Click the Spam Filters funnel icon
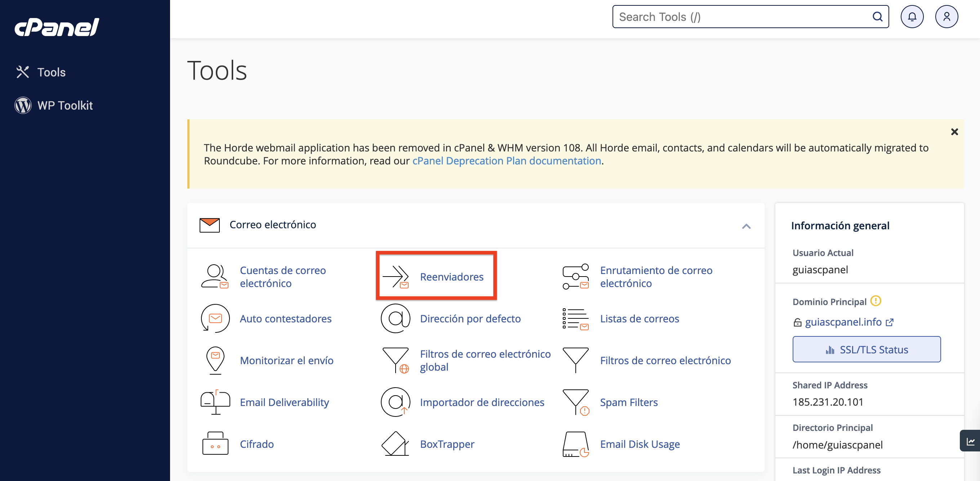Viewport: 980px width, 481px height. pos(576,402)
